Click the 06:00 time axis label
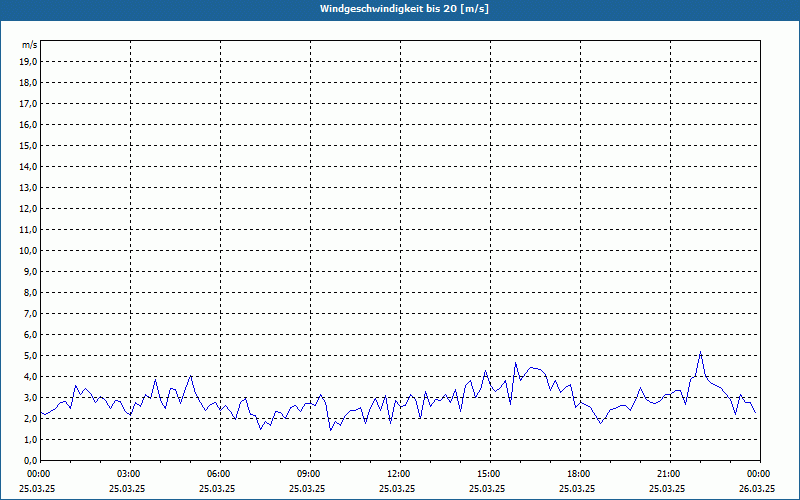This screenshot has width=800, height=500. [219, 473]
